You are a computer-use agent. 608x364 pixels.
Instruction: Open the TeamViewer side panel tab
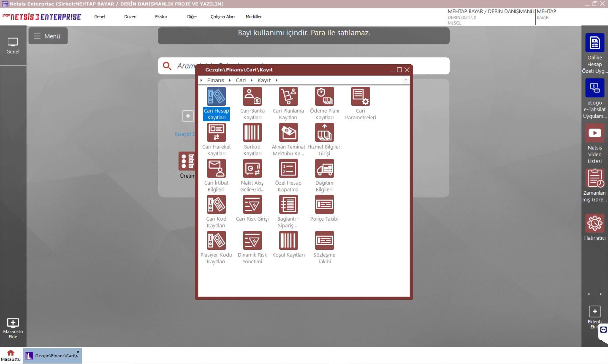(603, 330)
